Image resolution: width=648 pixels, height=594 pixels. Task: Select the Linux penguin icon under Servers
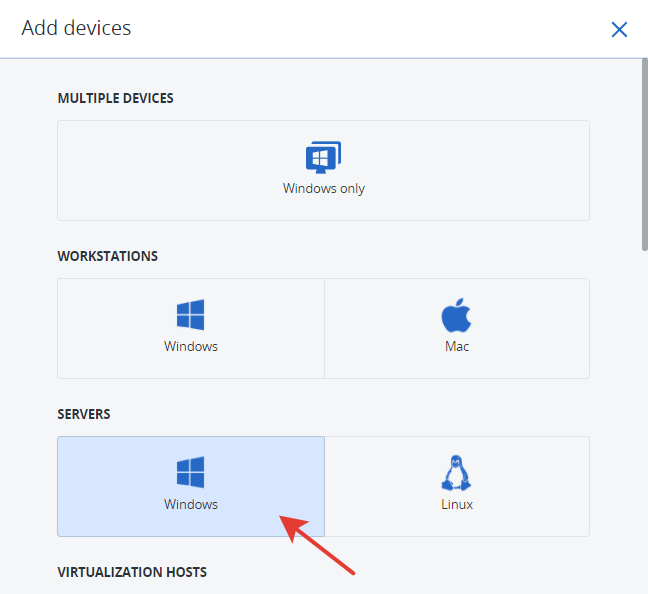point(456,473)
